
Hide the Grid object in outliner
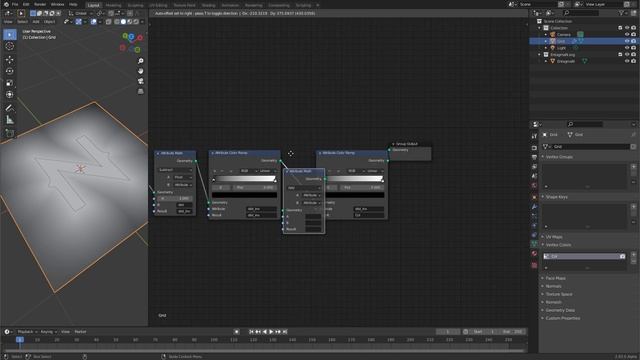627,41
